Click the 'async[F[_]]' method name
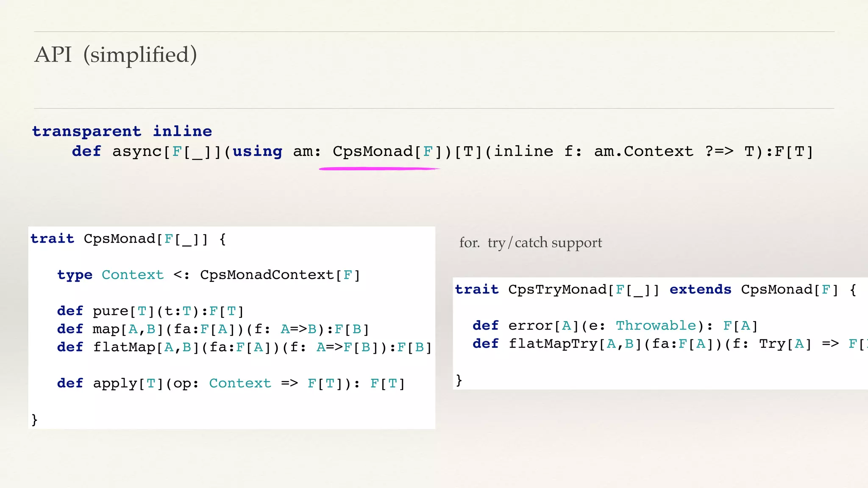The width and height of the screenshot is (868, 488). [167, 151]
